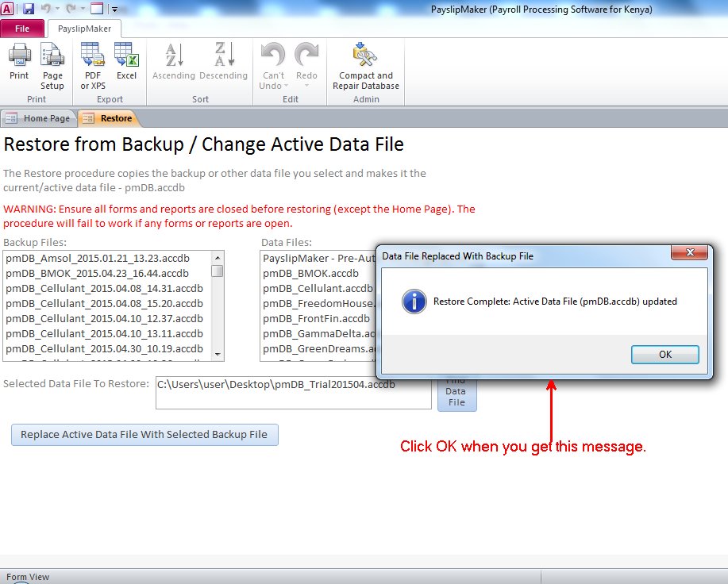Click the Save icon in quick access toolbar
Viewport: 728px width, 584px height.
[x=29, y=9]
